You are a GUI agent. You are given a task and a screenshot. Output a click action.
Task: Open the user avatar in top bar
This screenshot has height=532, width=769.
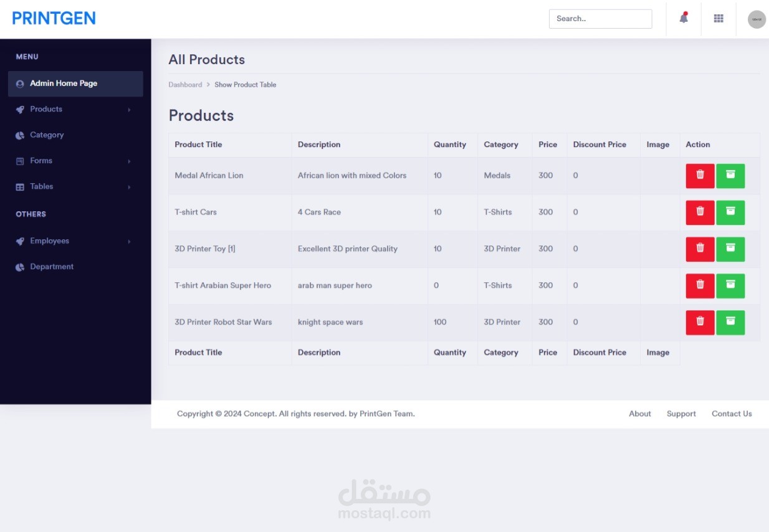pyautogui.click(x=757, y=19)
